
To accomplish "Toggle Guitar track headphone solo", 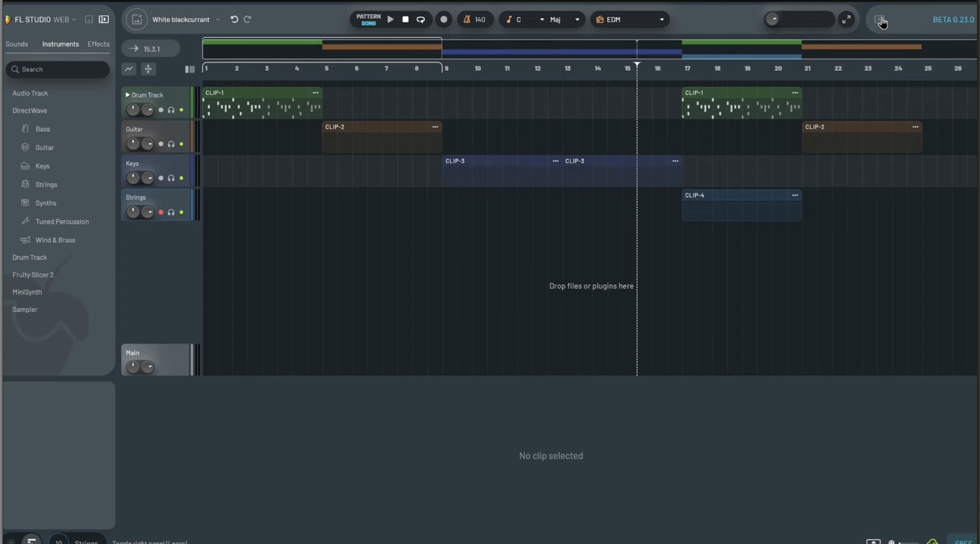I will [171, 144].
